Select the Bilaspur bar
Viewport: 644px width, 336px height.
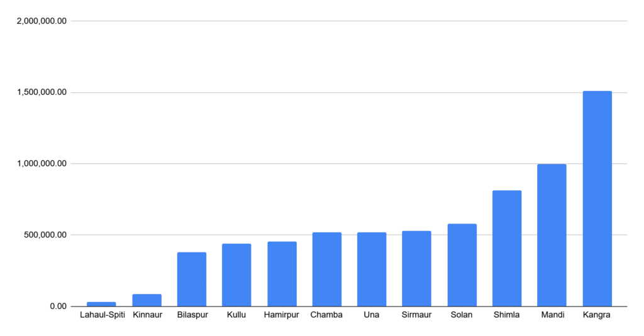coord(192,279)
